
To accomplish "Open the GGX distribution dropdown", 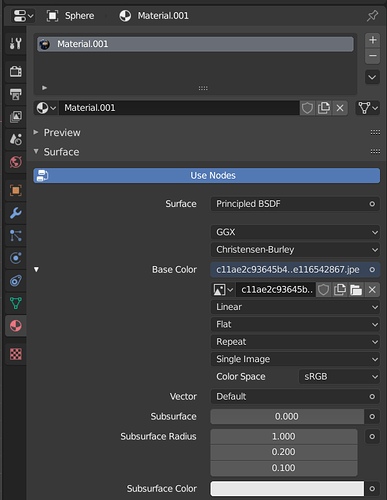I will click(295, 232).
